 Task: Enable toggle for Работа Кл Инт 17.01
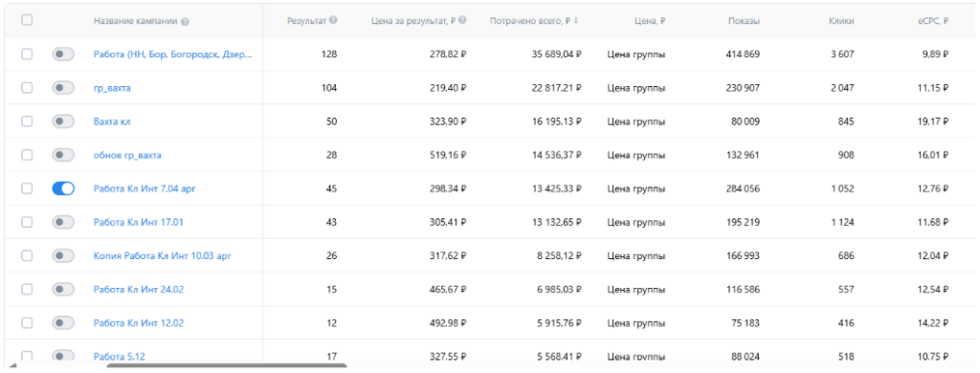63,222
